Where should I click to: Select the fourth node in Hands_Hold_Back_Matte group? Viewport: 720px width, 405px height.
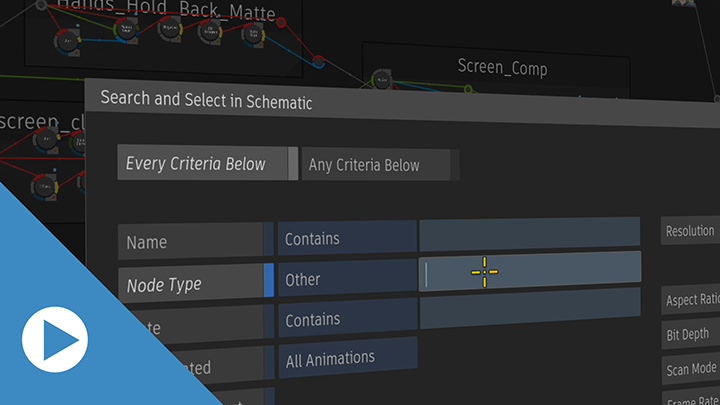point(210,32)
